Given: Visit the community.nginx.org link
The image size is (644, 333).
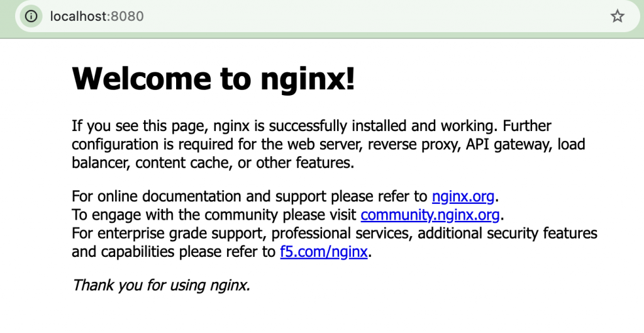Looking at the screenshot, I should (x=430, y=215).
